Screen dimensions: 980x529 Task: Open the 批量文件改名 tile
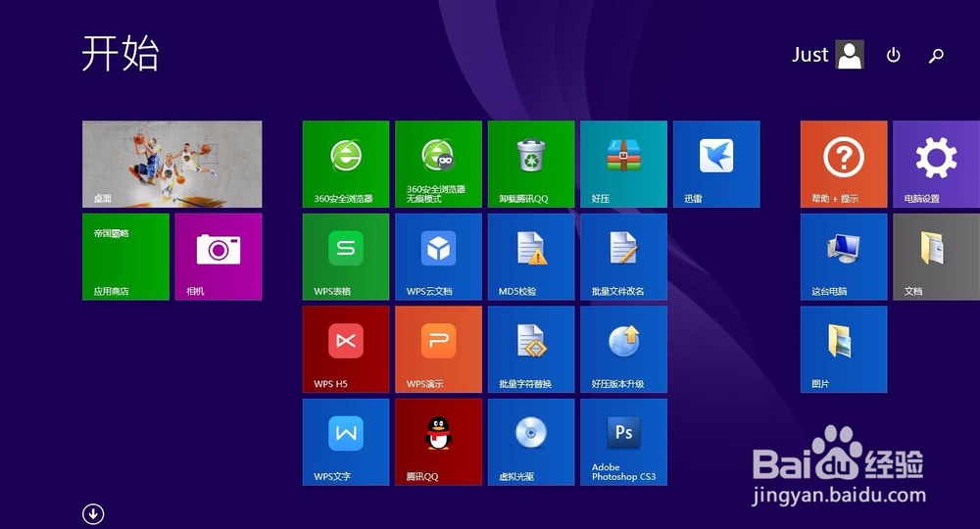tap(623, 257)
